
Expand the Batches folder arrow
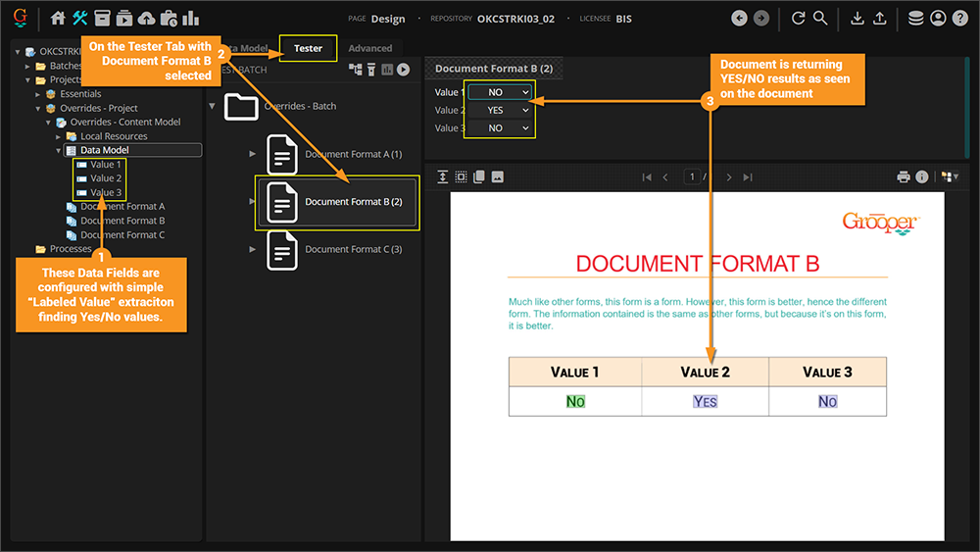point(27,66)
